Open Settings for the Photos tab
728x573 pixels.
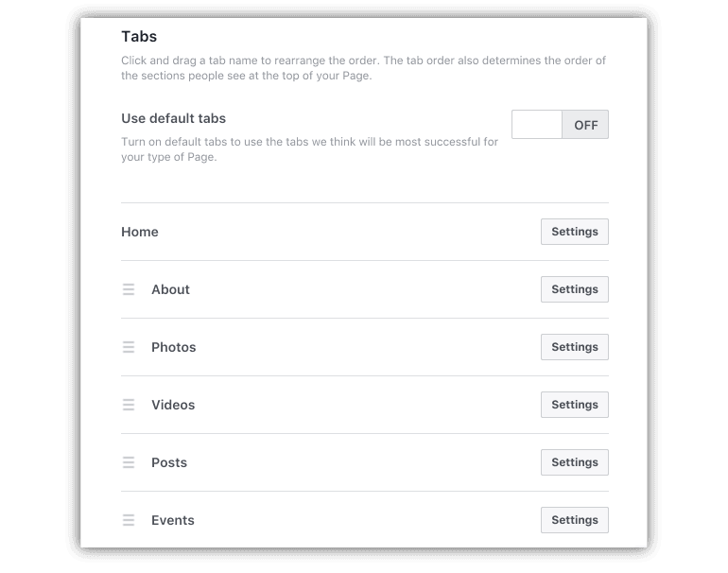click(574, 347)
